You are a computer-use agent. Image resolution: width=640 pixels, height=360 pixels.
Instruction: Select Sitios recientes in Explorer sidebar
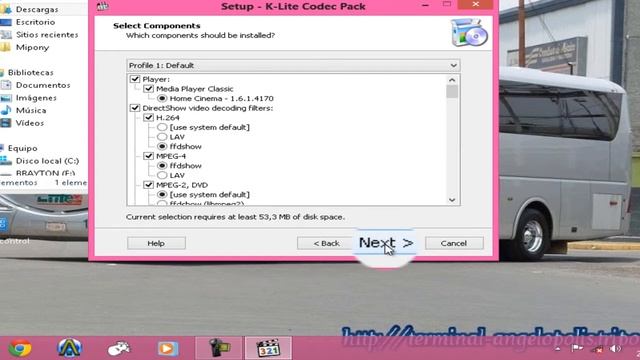point(47,35)
